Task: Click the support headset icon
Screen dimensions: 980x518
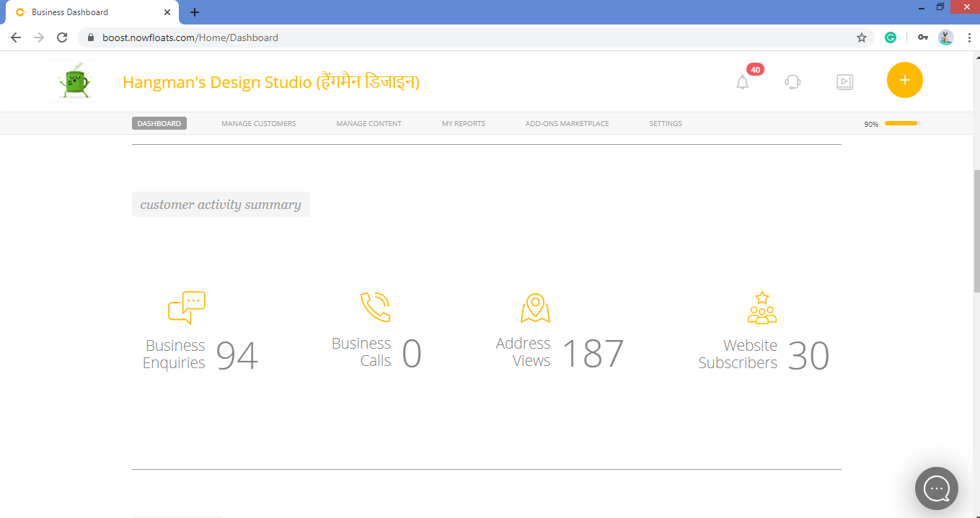Action: click(x=793, y=82)
